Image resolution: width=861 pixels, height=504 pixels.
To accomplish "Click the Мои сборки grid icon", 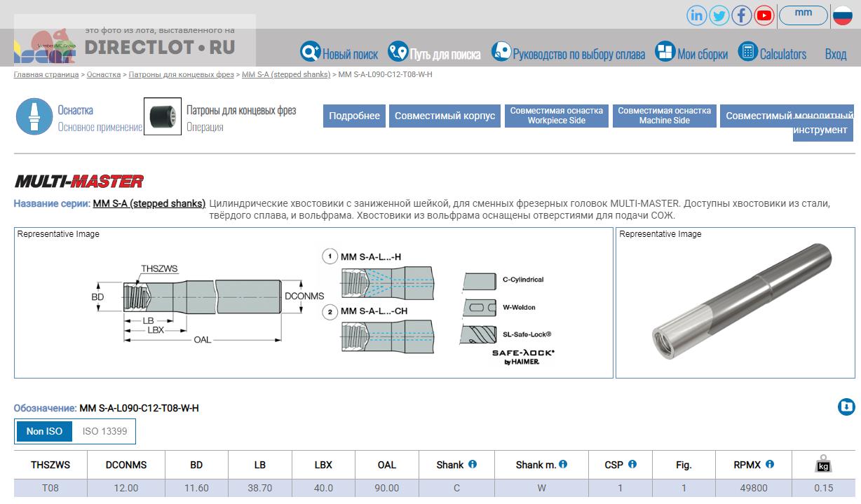I will [x=665, y=51].
